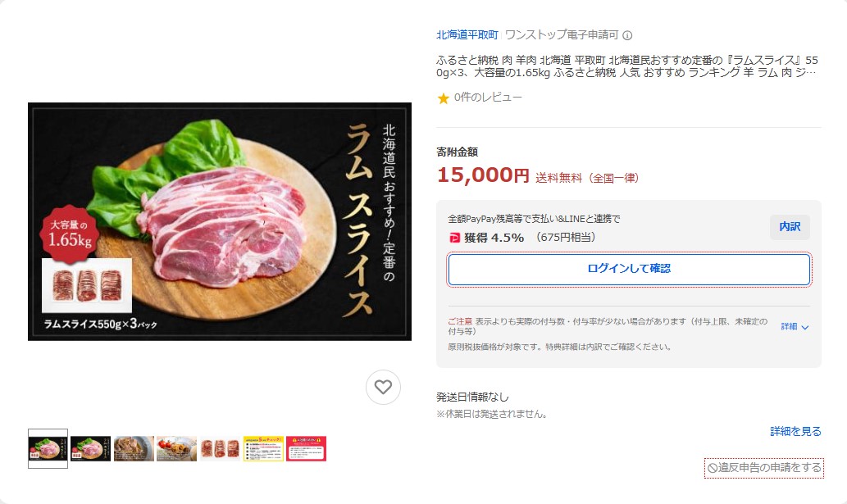Click 違反申告の申請をする report link
The width and height of the screenshot is (847, 504).
[764, 468]
